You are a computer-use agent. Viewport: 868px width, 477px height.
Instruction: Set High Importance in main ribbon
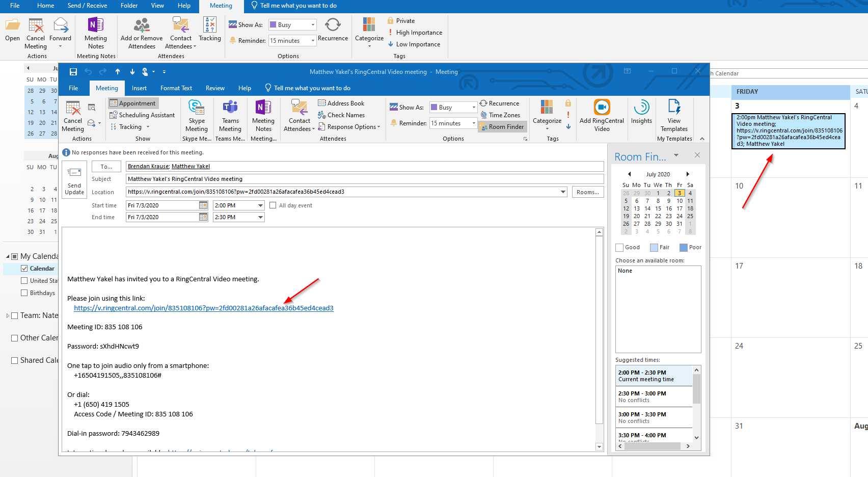pyautogui.click(x=415, y=33)
